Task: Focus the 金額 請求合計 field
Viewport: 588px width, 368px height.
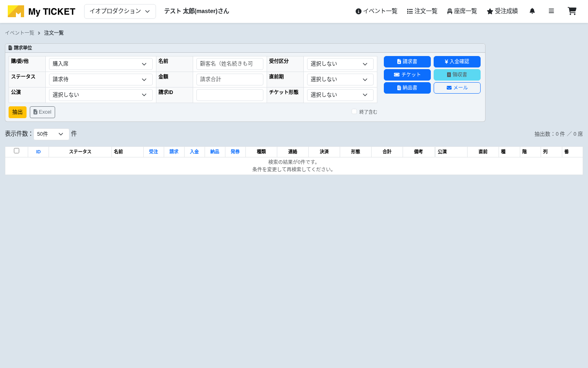Action: point(230,79)
